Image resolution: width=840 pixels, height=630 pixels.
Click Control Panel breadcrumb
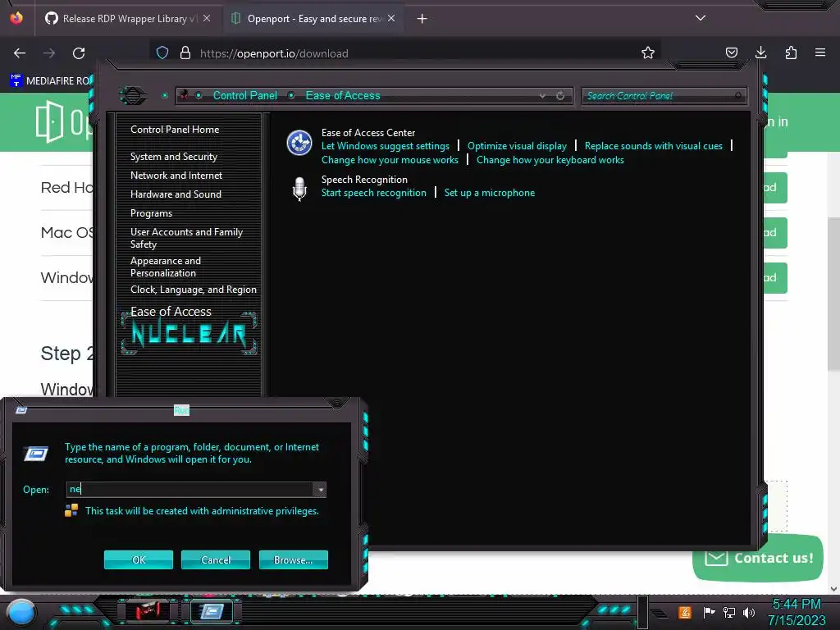point(245,95)
